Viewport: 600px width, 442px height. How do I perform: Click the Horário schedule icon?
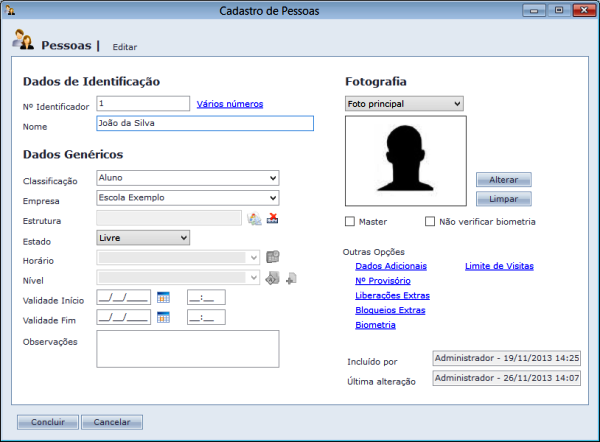(272, 258)
